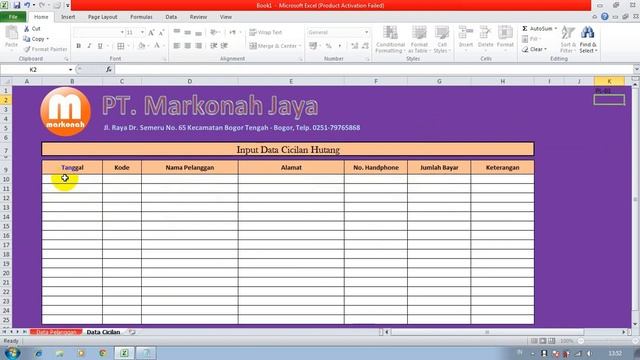The width and height of the screenshot is (640, 360).
Task: Select the Data Cicilan sheet tab
Action: [103, 332]
